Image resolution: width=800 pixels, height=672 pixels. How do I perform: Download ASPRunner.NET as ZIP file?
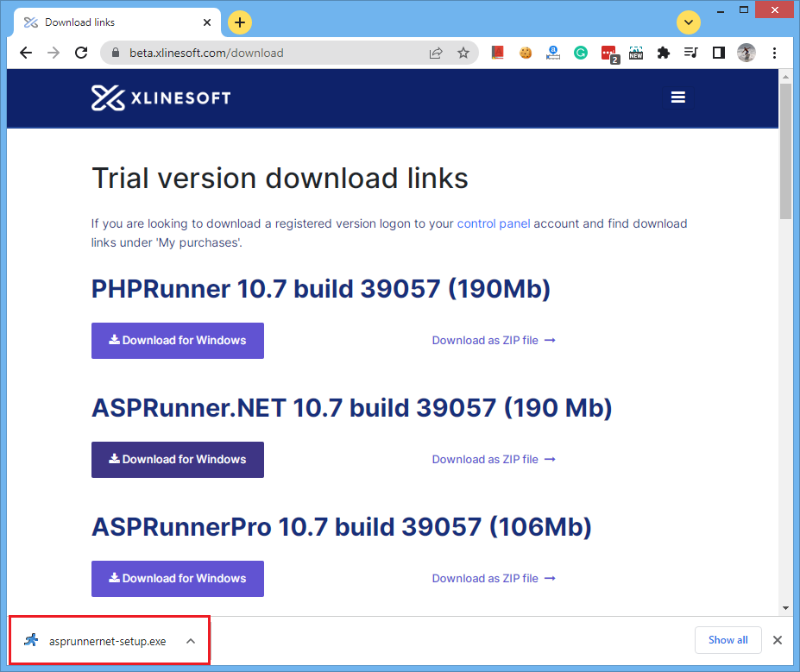tap(494, 460)
